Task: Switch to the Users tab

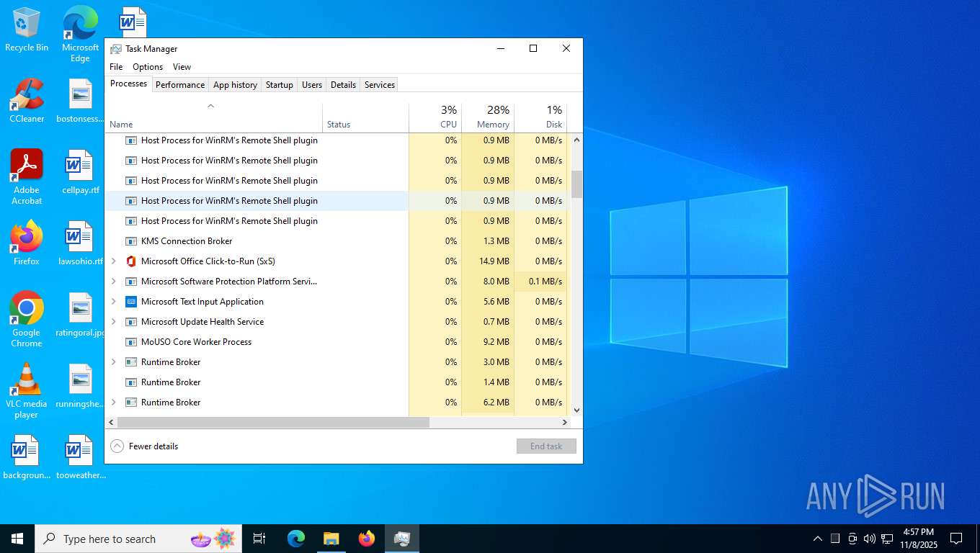Action: pos(312,85)
